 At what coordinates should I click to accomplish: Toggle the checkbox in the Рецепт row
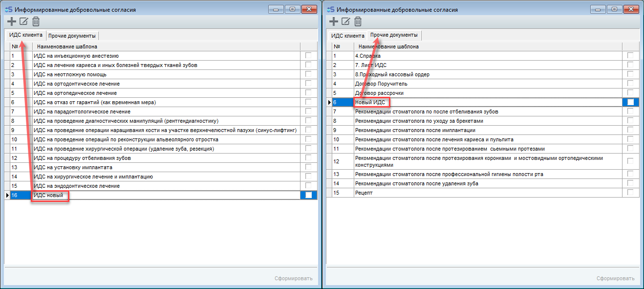tap(630, 193)
